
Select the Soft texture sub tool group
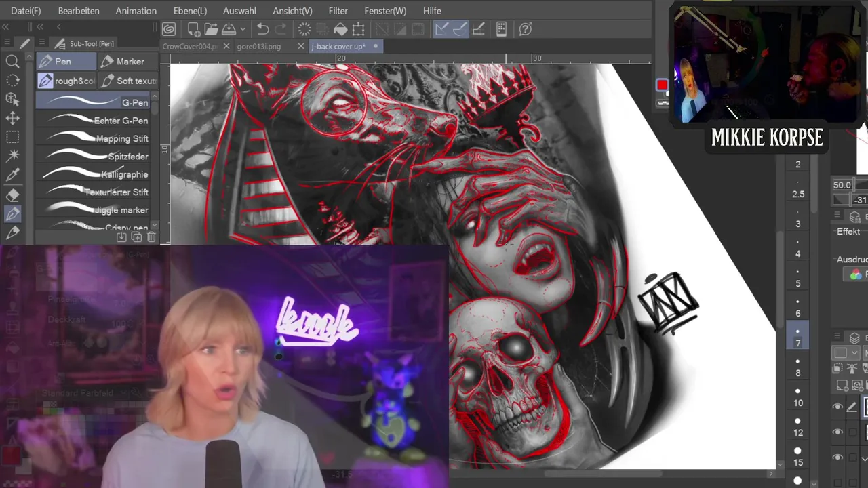128,81
